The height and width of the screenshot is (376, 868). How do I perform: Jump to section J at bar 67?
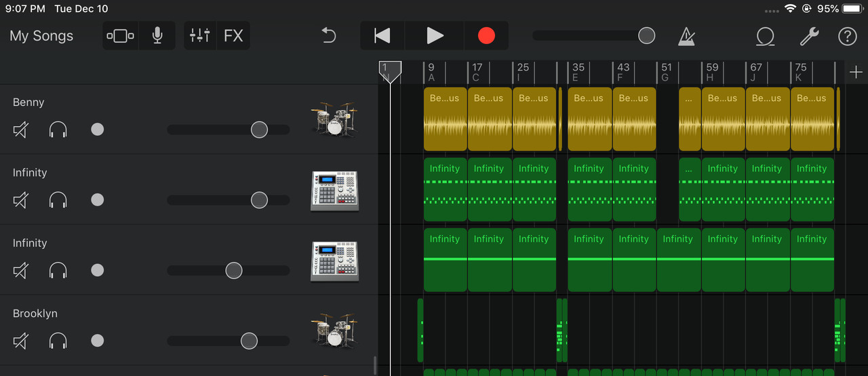tap(755, 72)
